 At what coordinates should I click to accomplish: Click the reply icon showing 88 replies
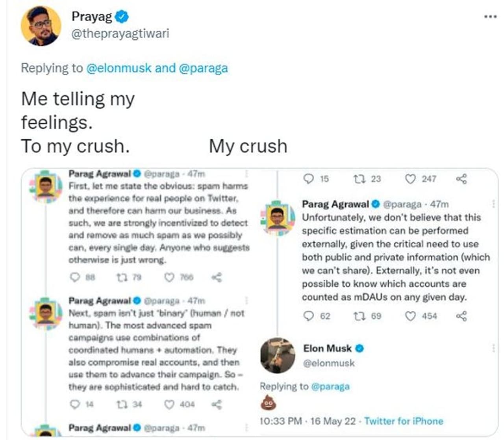[x=75, y=277]
